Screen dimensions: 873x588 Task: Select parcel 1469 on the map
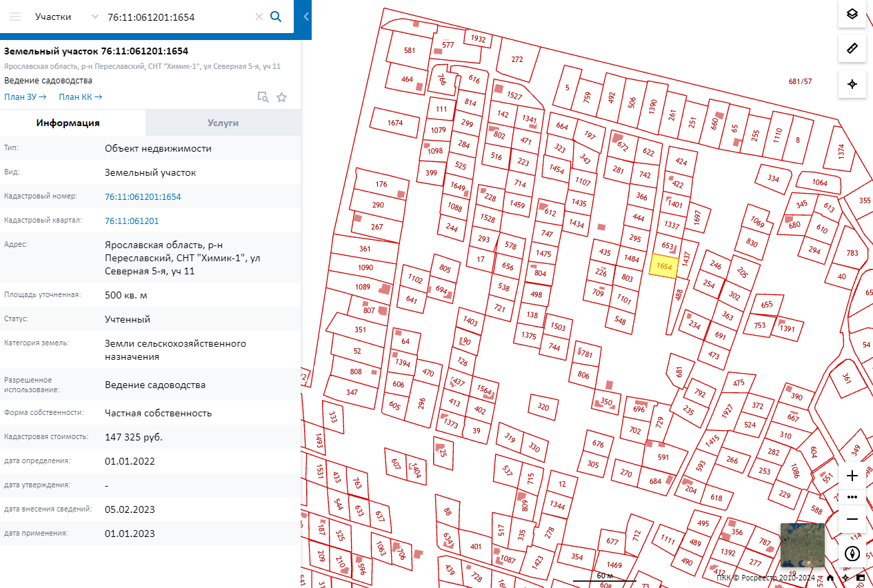point(614,565)
